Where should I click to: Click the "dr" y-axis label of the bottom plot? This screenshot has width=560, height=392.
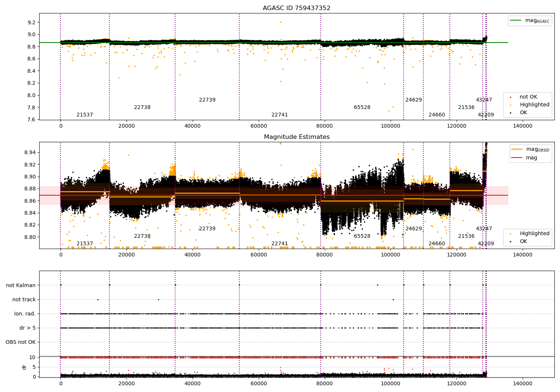click(x=24, y=367)
